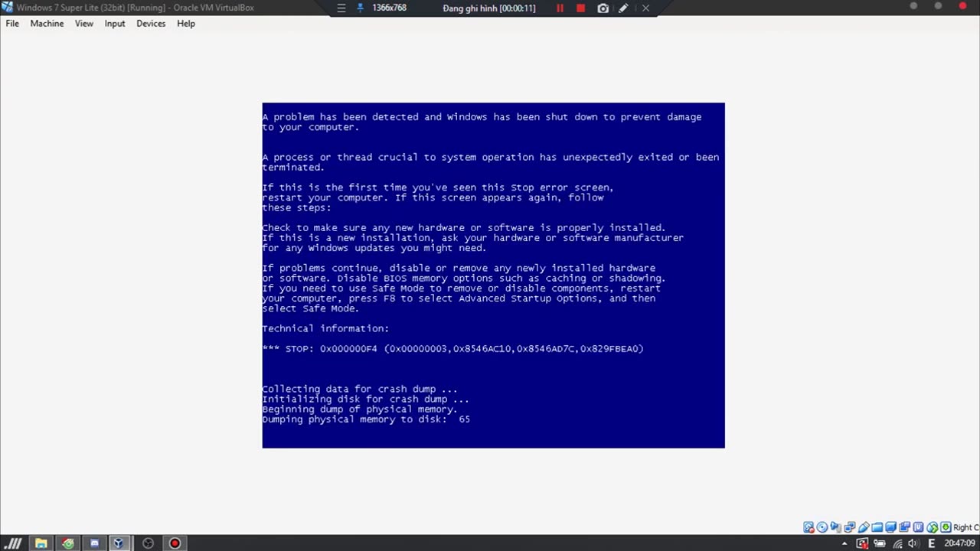Take a screenshot with camera icon

tap(603, 8)
